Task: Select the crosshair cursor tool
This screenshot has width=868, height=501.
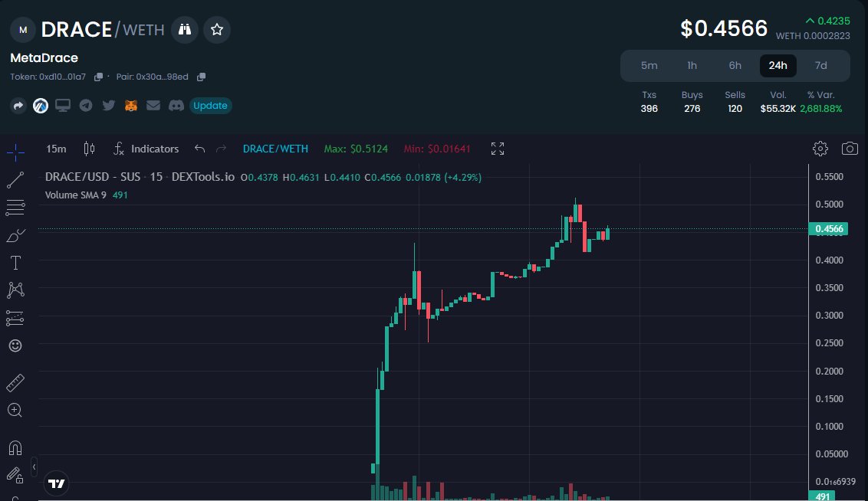Action: coord(15,152)
